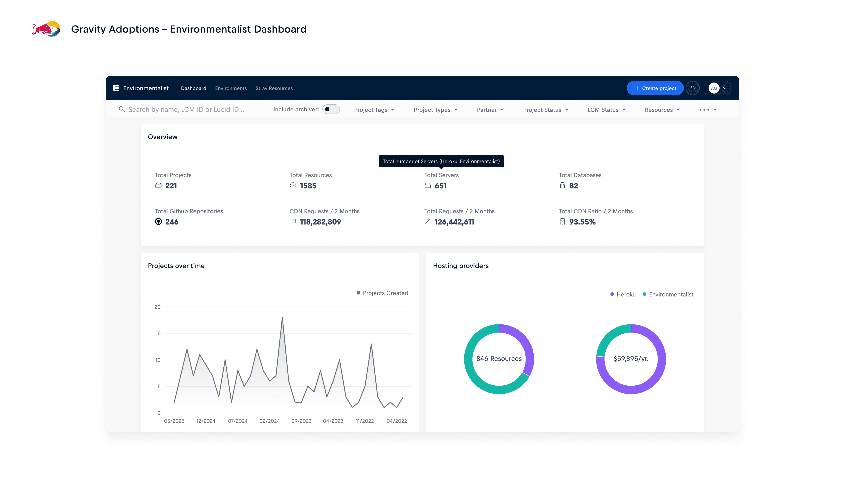The height and width of the screenshot is (504, 845).
Task: Click the $59,895/yr. donut chart
Action: [631, 359]
